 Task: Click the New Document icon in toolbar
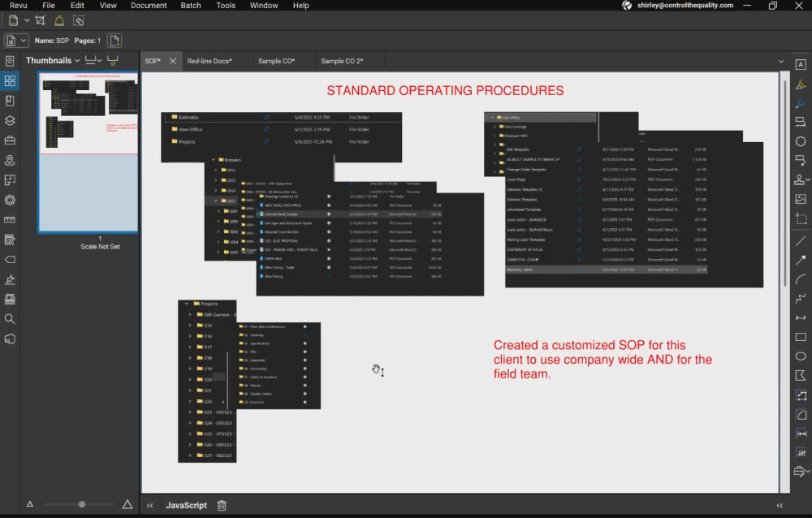point(14,21)
